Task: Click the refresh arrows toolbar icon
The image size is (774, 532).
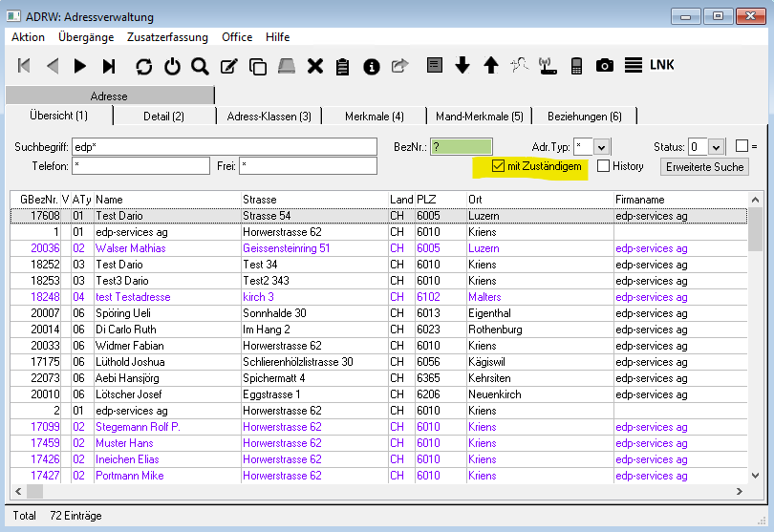Action: click(143, 66)
